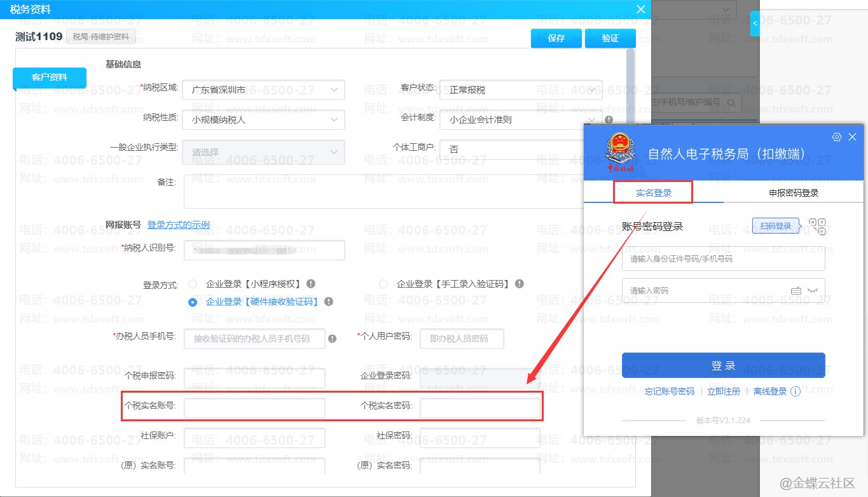The width and height of the screenshot is (868, 497).
Task: Switch to 申报密码登录 tab
Action: pyautogui.click(x=793, y=193)
